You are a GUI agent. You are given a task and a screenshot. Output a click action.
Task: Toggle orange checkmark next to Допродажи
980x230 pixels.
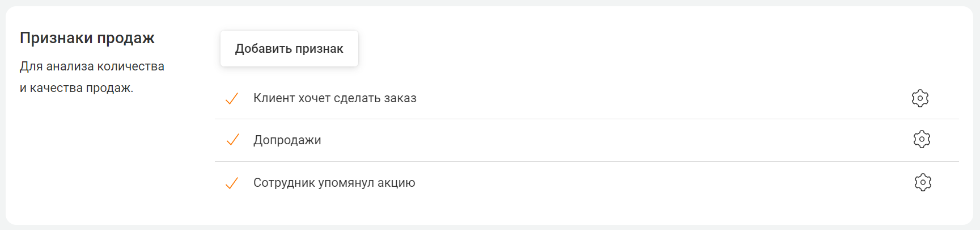[232, 140]
